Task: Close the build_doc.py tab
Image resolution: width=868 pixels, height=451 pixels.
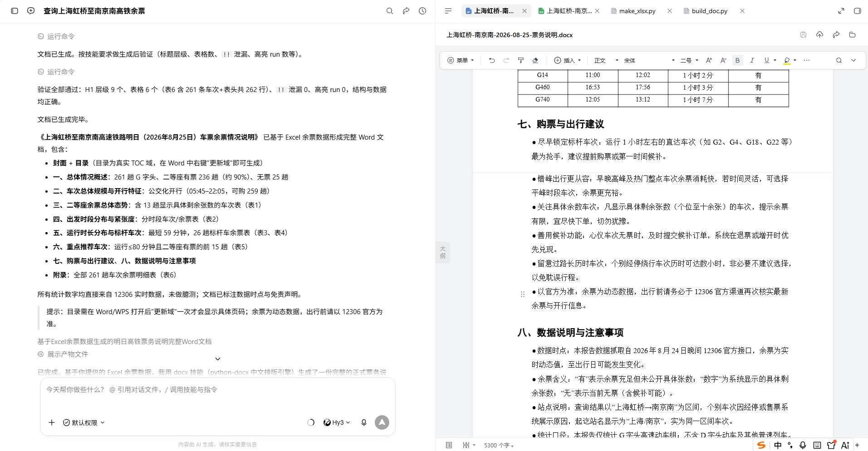Action: 742,11
